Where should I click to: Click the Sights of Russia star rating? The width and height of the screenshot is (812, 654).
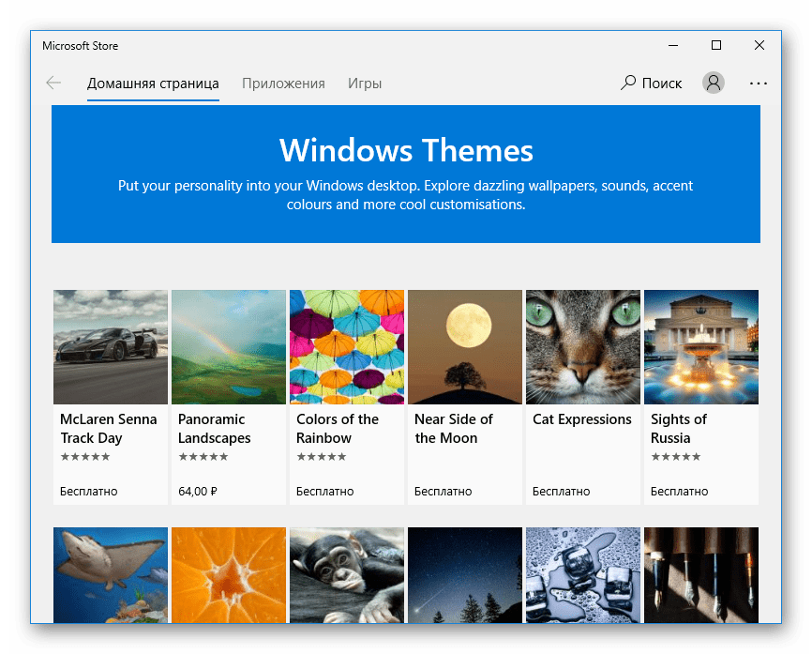pos(676,457)
